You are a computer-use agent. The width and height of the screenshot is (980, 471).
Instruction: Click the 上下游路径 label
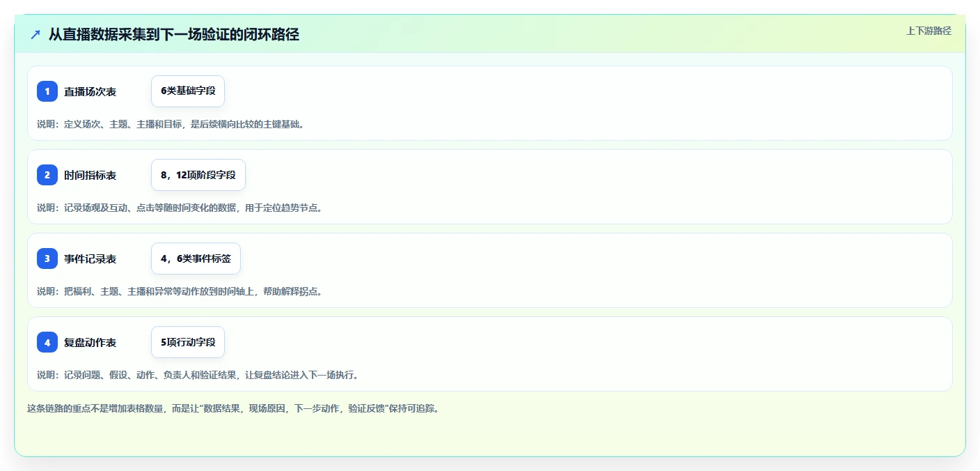click(x=928, y=31)
